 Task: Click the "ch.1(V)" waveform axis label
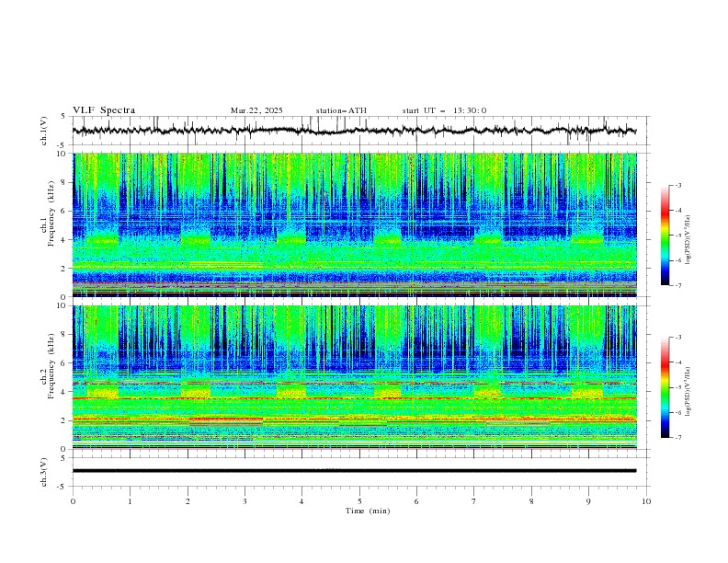pyautogui.click(x=44, y=131)
